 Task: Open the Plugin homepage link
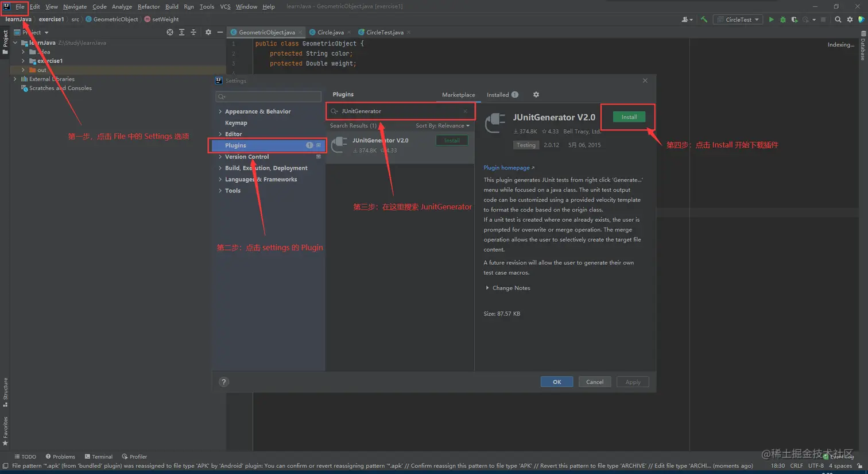(x=506, y=167)
